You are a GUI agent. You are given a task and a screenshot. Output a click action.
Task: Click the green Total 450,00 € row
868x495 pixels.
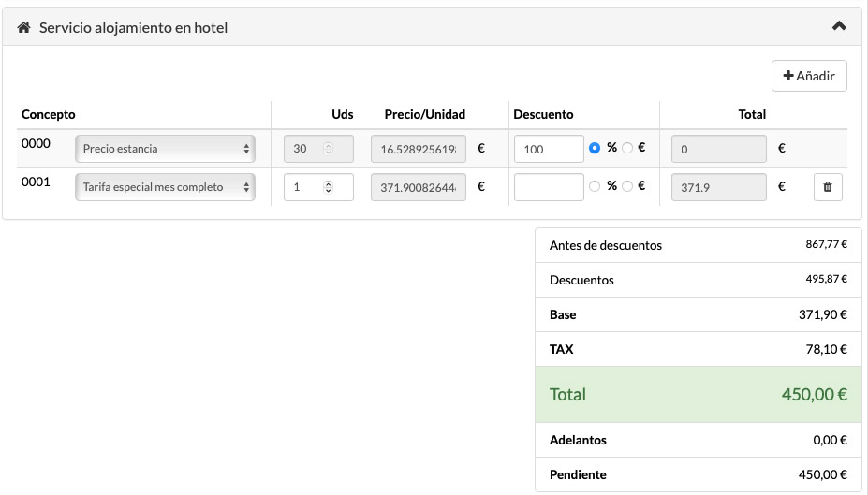[698, 394]
